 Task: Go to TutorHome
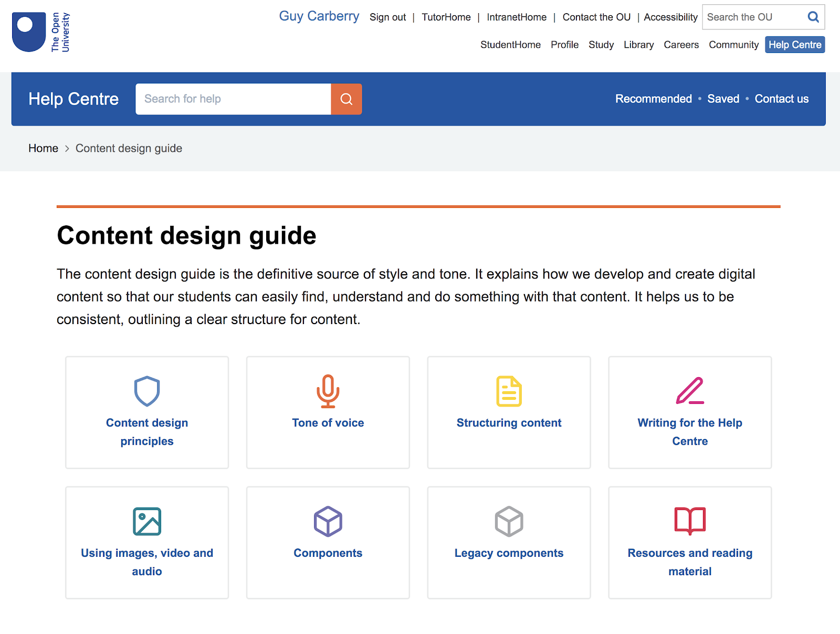[446, 17]
